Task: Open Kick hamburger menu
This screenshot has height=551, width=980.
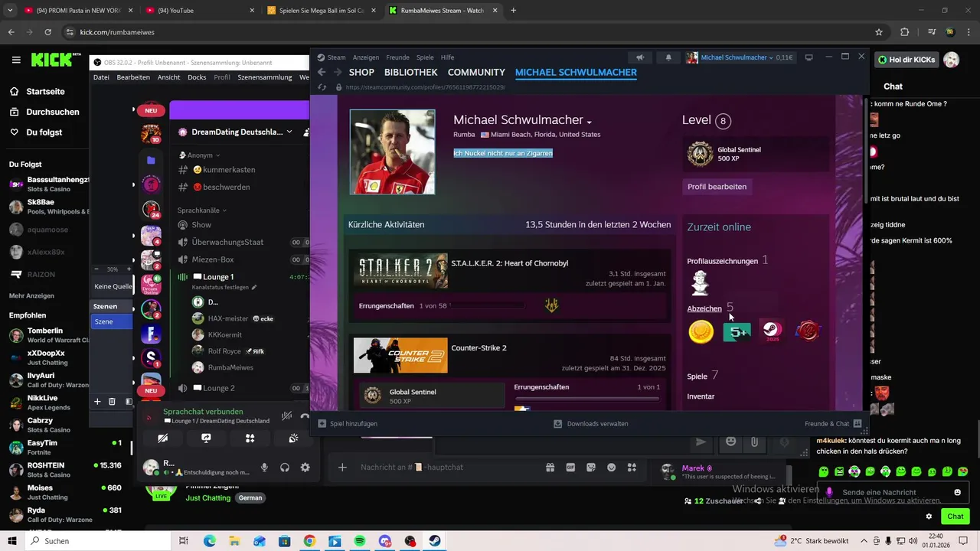Action: (16, 60)
